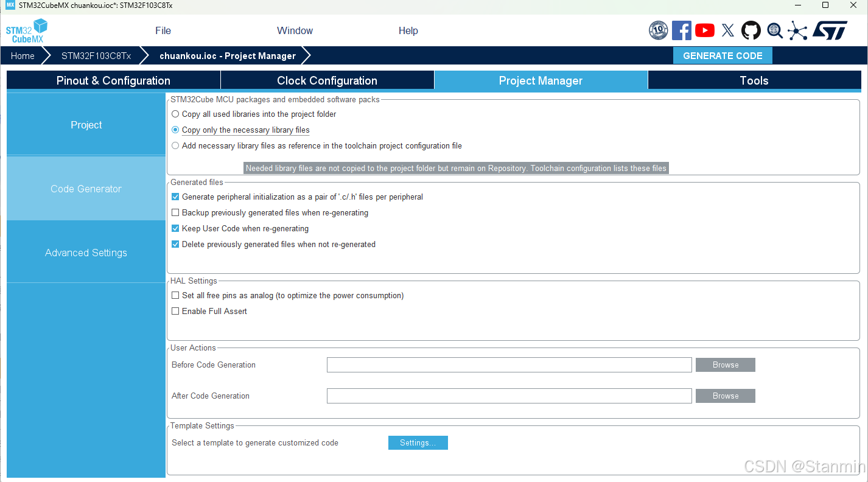Select Copy only the necessary library files
The width and height of the screenshot is (868, 482).
coord(175,130)
